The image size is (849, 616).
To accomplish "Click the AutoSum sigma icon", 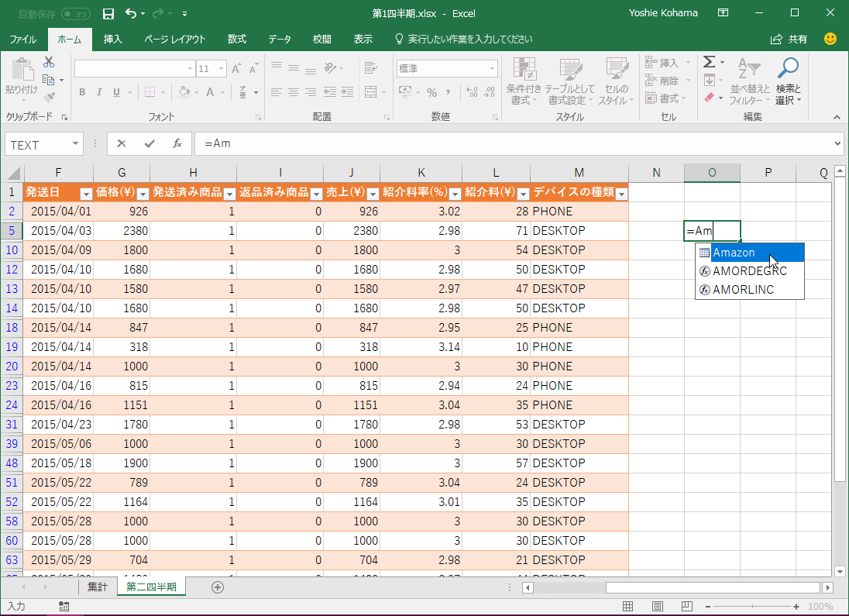I will pyautogui.click(x=708, y=62).
